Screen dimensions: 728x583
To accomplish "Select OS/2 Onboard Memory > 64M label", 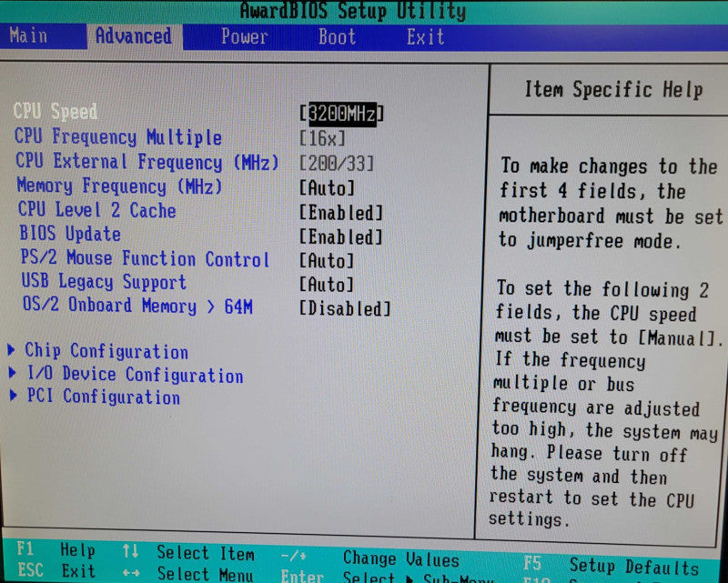I will click(137, 306).
